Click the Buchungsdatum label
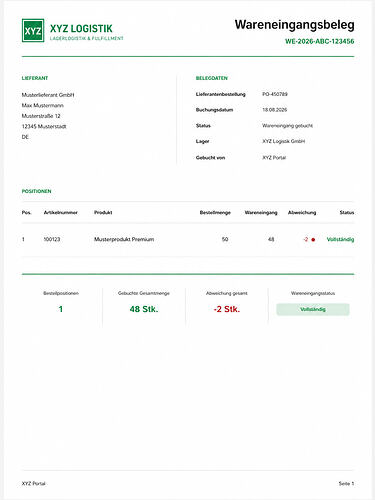The image size is (375, 500). pyautogui.click(x=214, y=110)
